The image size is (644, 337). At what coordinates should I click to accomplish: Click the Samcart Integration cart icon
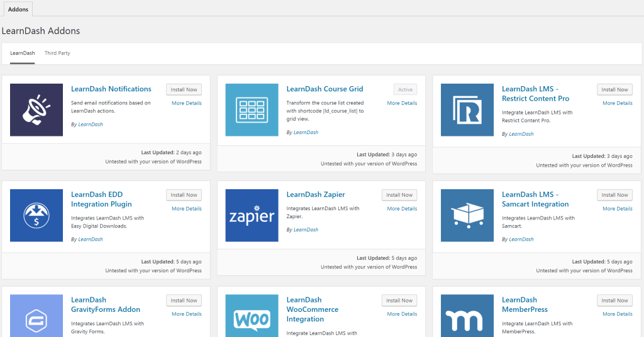pos(467,216)
